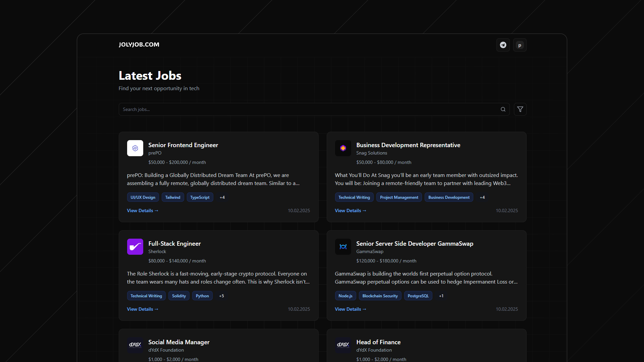Screen dimensions: 644x362
Task: Open Senior Server Side Developer GammaSwap title
Action: pyautogui.click(x=415, y=244)
